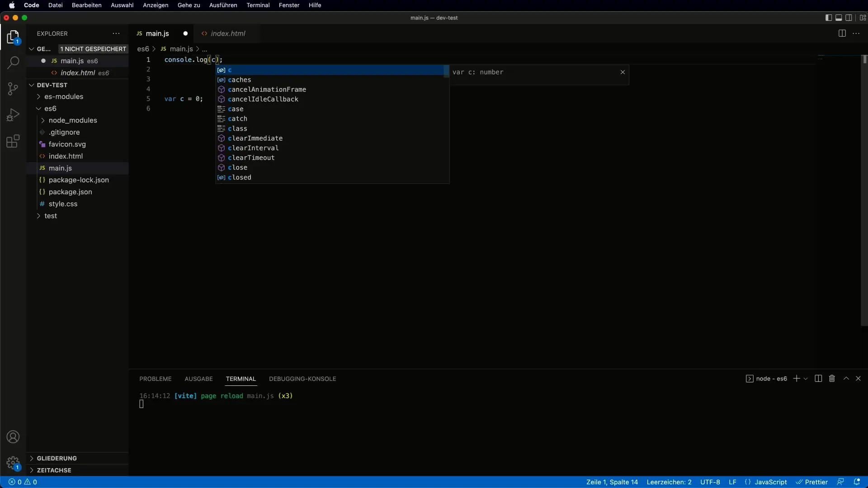Open the Gehe zu menu
This screenshot has width=868, height=488.
pos(189,5)
